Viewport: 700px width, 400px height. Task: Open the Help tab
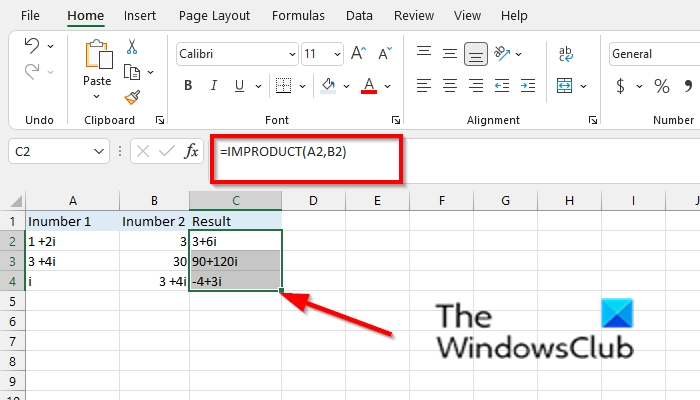point(514,16)
